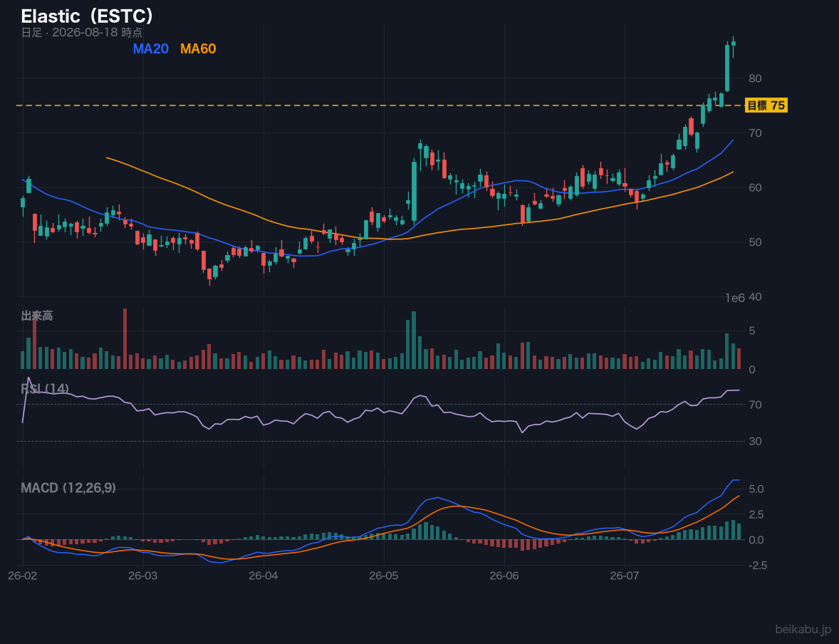Click the price axis value 70
Image resolution: width=839 pixels, height=644 pixels.
tap(755, 133)
